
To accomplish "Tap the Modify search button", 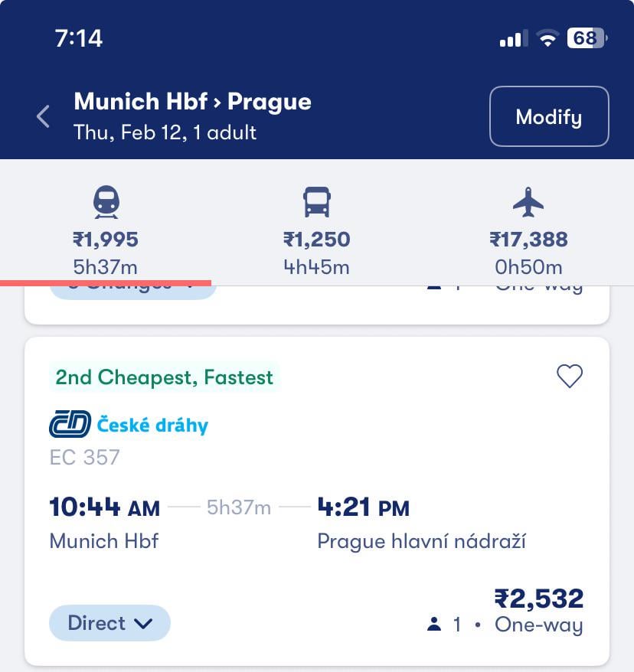I will (x=548, y=116).
